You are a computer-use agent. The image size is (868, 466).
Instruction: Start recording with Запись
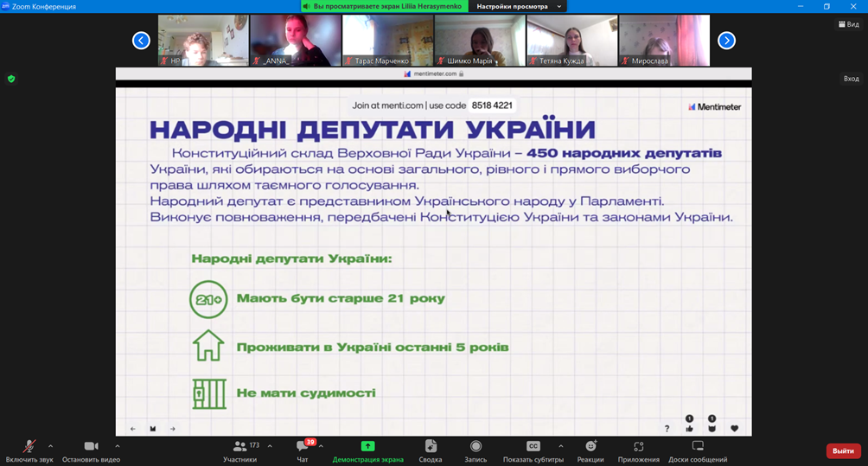[475, 450]
